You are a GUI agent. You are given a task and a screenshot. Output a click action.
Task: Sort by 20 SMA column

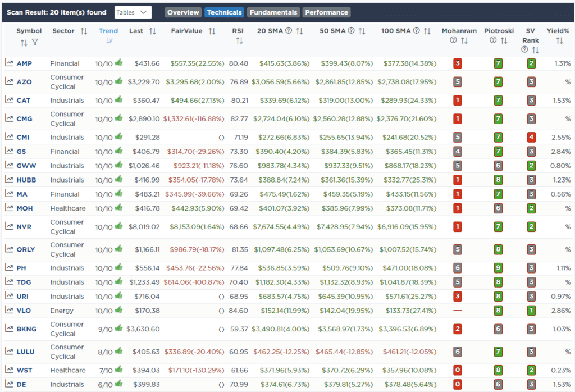point(300,31)
